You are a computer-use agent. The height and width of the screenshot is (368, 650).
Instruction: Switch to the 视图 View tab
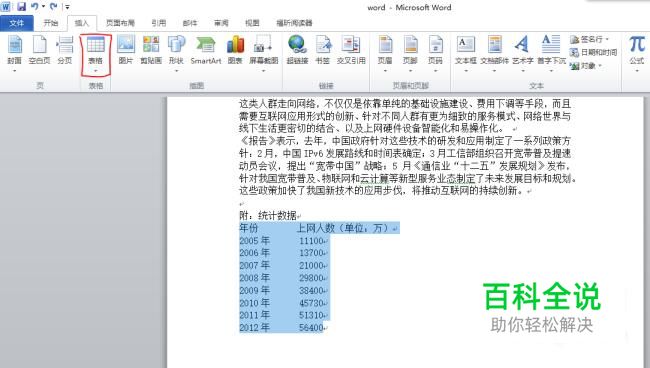click(252, 23)
